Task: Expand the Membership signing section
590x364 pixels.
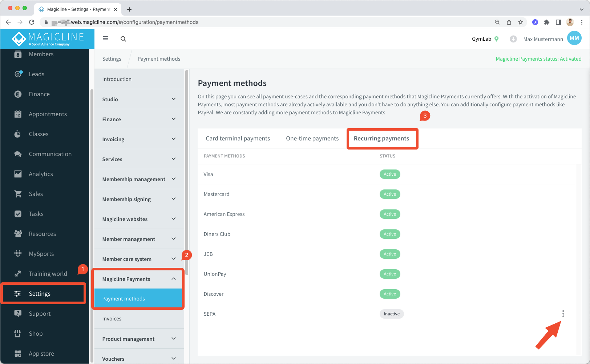Action: point(139,199)
